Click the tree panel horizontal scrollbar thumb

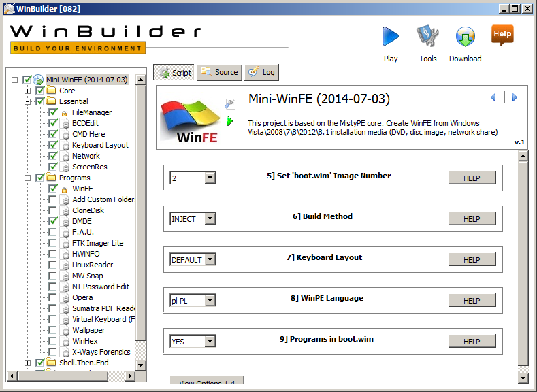point(63,376)
